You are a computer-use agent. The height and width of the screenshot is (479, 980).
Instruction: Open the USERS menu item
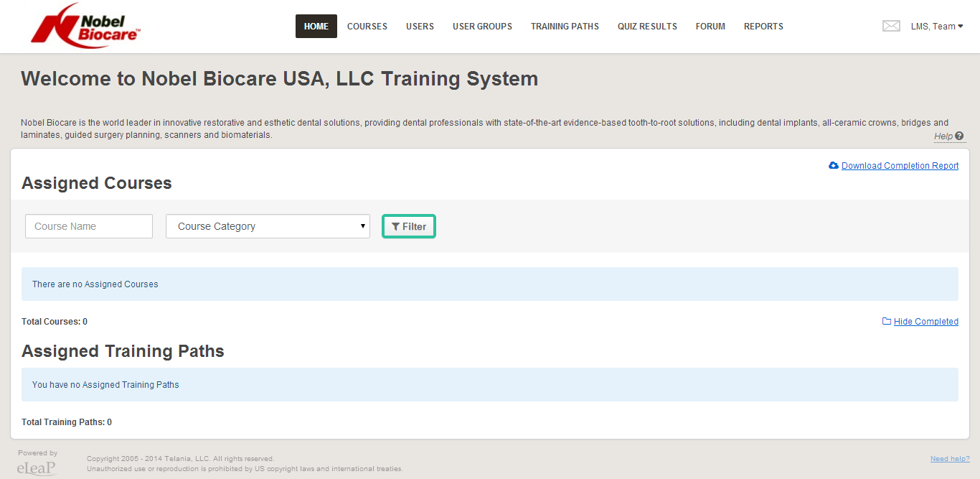tap(420, 27)
